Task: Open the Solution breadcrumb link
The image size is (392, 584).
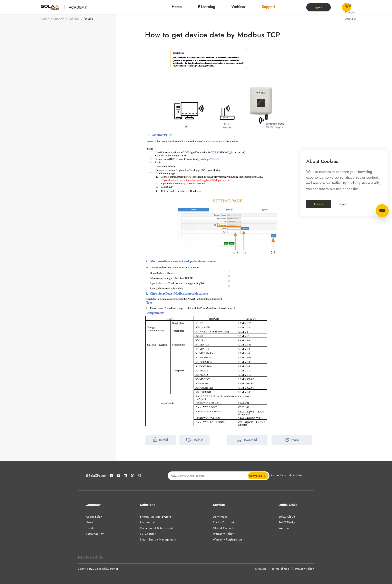Action: 74,19
